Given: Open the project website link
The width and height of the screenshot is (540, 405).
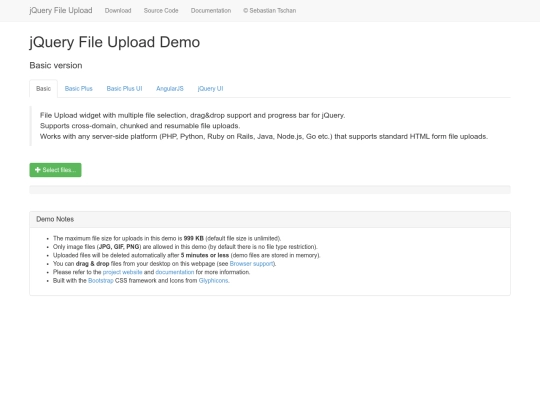Looking at the screenshot, I should click(x=122, y=272).
